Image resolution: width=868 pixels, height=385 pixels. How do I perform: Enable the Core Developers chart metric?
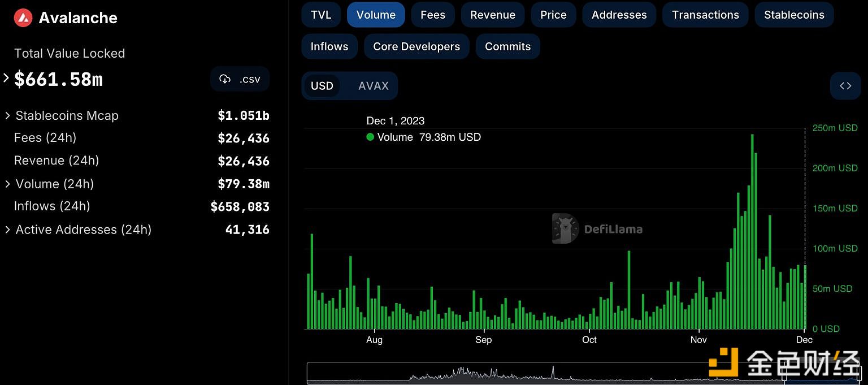416,46
